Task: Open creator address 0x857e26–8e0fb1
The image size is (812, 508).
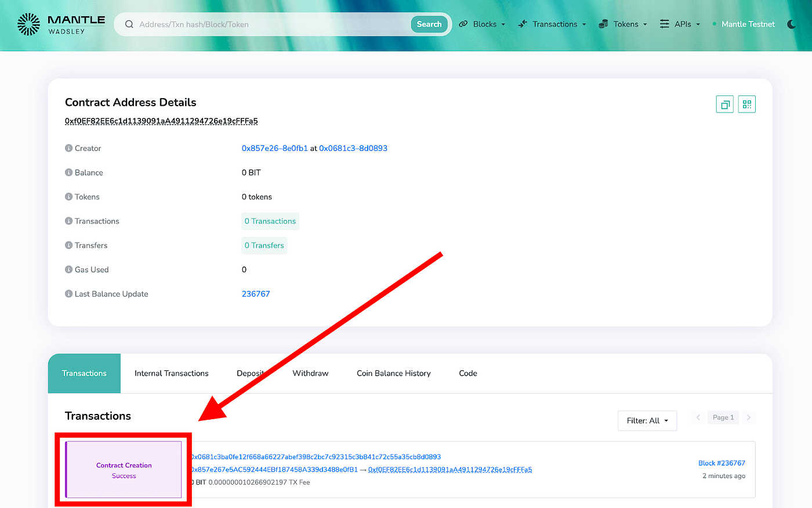Action: click(x=275, y=148)
